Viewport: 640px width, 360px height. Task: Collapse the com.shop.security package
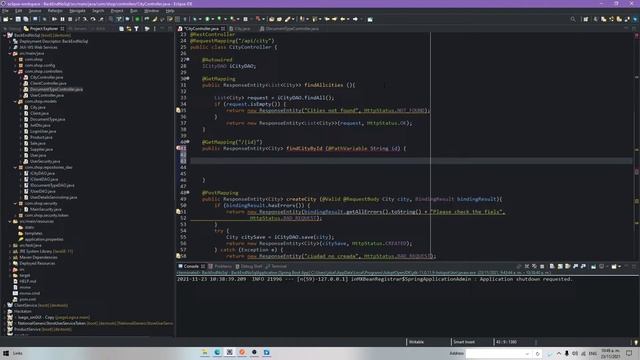tap(16, 203)
